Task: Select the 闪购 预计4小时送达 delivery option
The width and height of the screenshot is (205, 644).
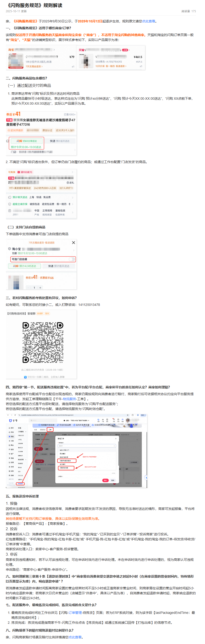Action: pyautogui.click(x=24, y=266)
